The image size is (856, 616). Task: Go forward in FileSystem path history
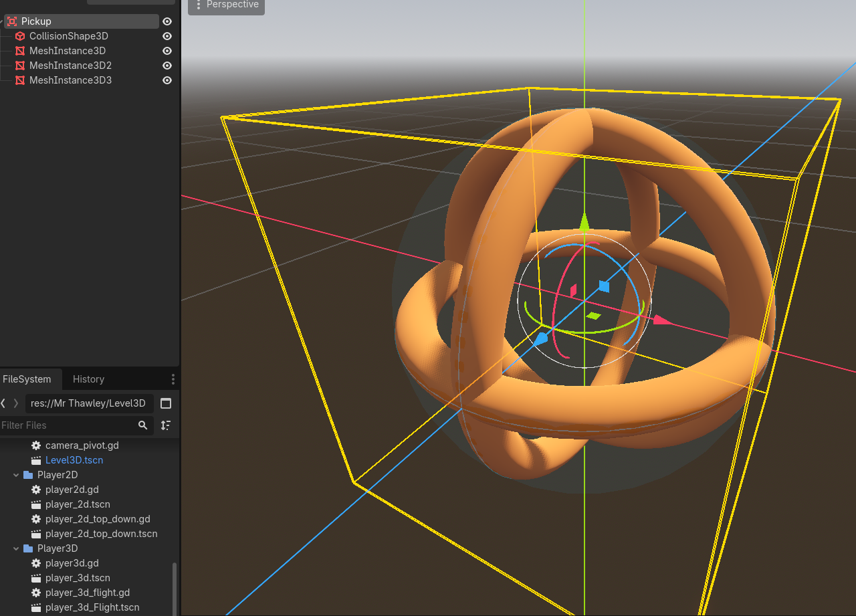tap(16, 403)
